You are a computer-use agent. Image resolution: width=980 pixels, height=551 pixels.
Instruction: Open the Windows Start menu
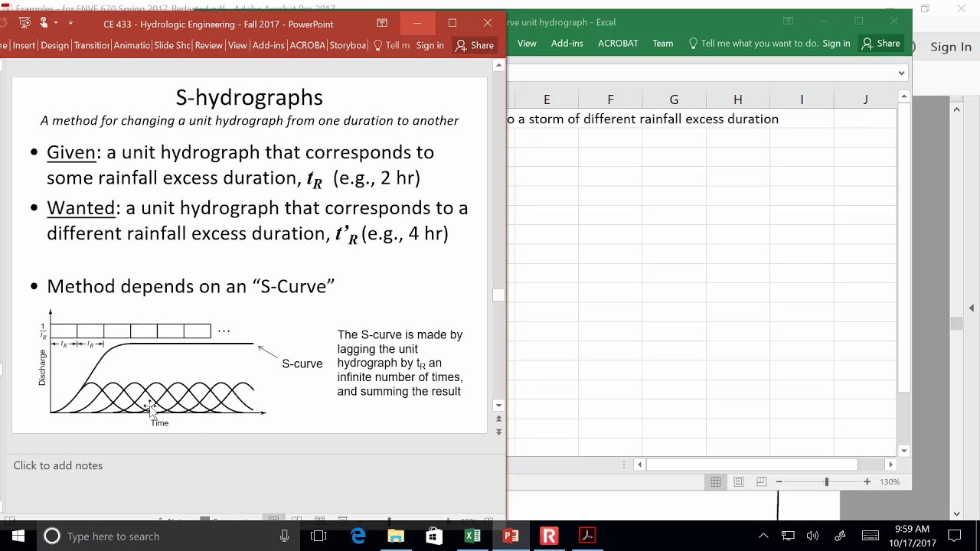coord(18,536)
